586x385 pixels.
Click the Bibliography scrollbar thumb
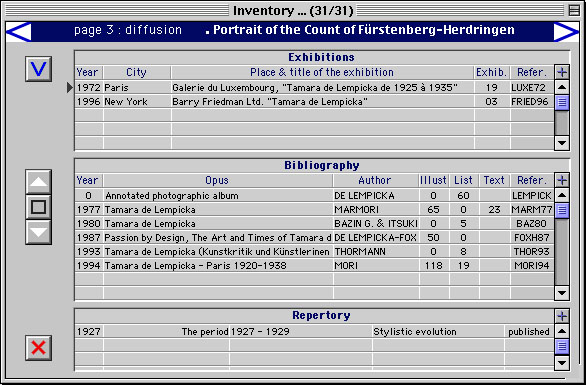pos(562,210)
